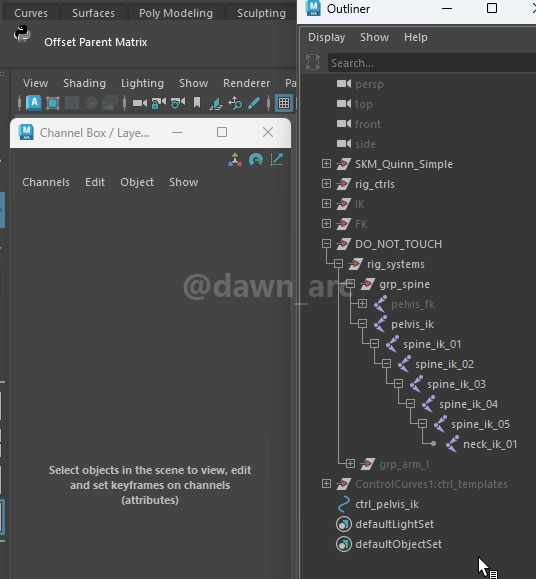This screenshot has height=579, width=536.
Task: Toggle 2D pan/zoom magnifier icon
Action: click(x=235, y=103)
